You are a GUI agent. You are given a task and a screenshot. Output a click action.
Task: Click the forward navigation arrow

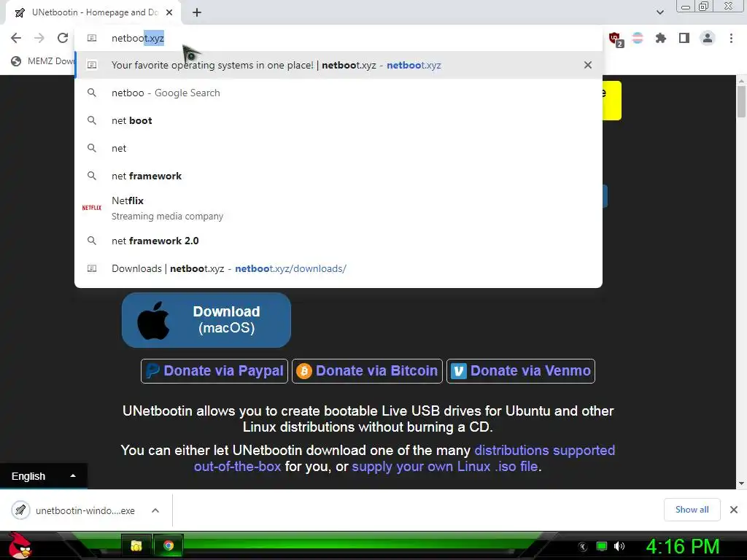pyautogui.click(x=39, y=38)
